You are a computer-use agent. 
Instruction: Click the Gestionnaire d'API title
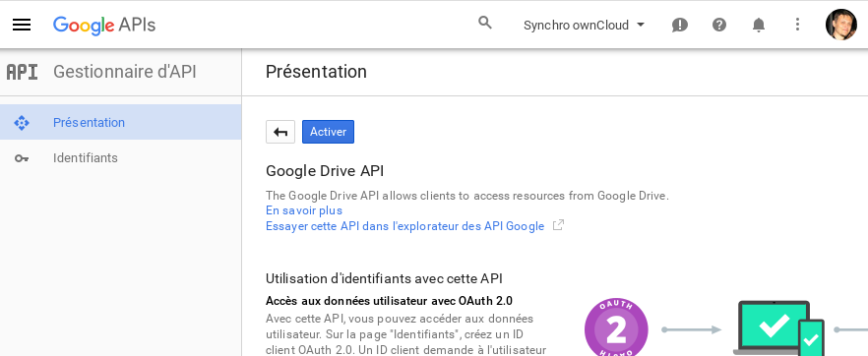125,72
